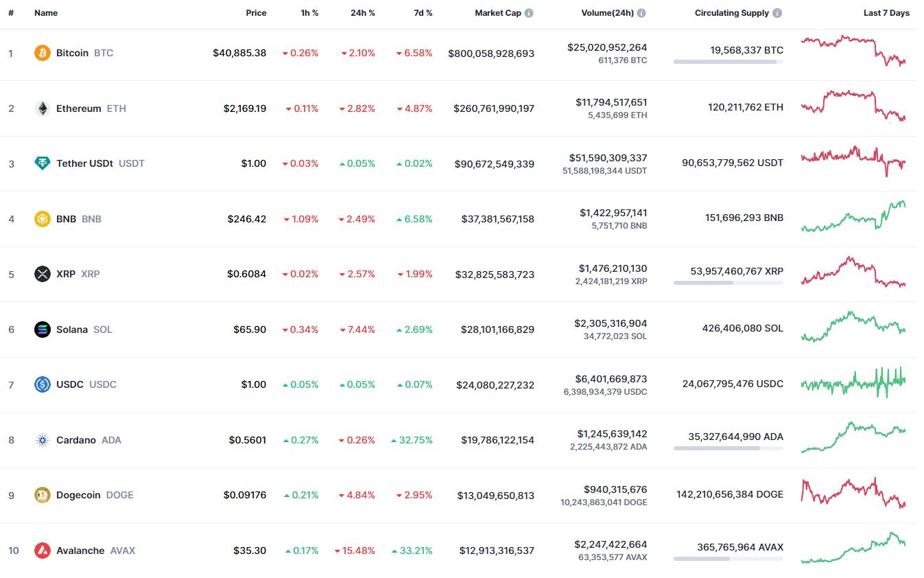Open Ethereum's last 7 days chart
The height and width of the screenshot is (578, 924).
click(x=853, y=105)
